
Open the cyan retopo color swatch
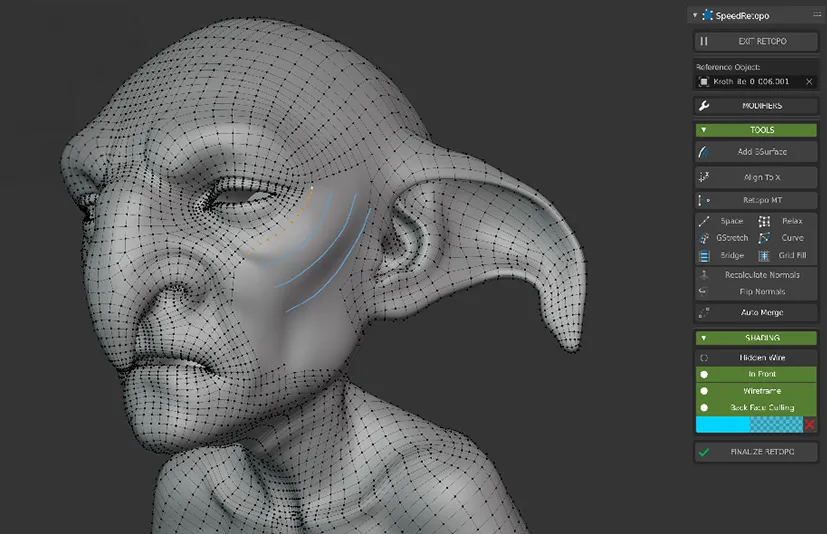[x=749, y=424]
